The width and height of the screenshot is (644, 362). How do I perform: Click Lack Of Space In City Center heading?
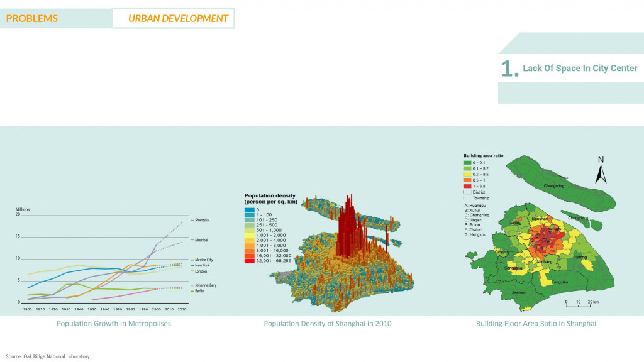(x=580, y=68)
